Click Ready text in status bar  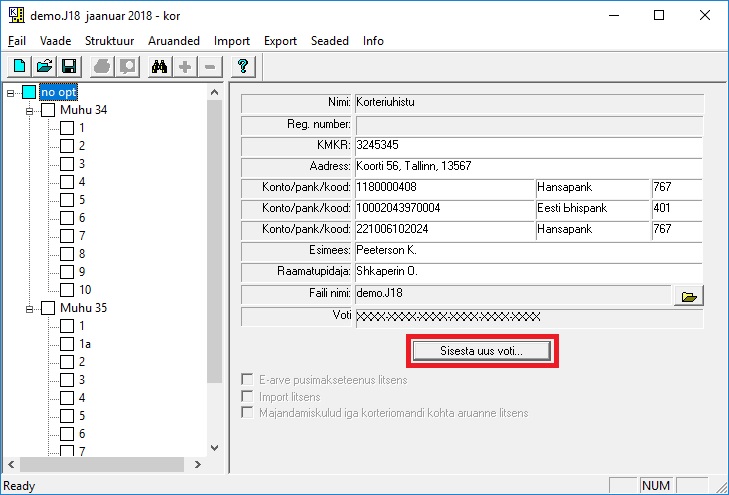pos(19,486)
